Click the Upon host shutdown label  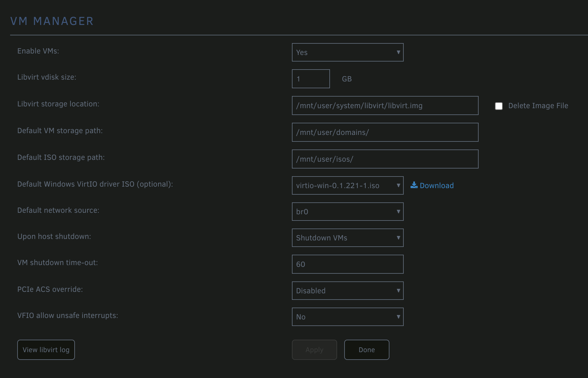[x=54, y=237]
